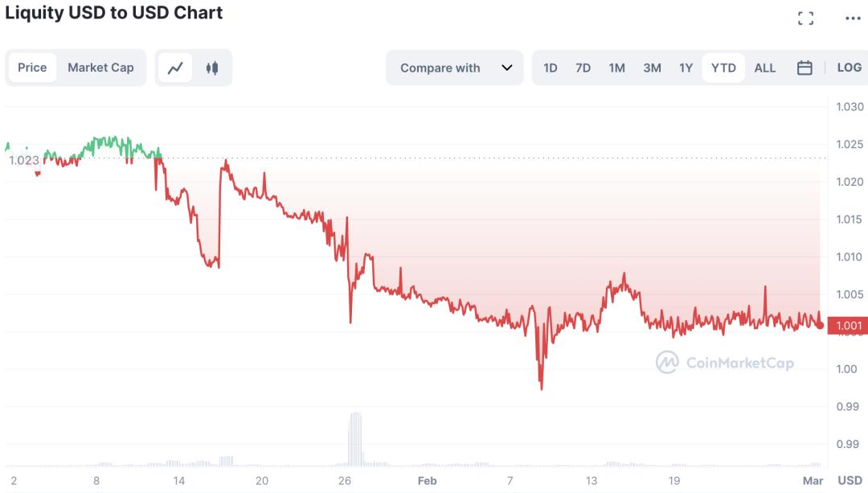Viewport: 868px width, 493px height.
Task: Choose the 1Y time range
Action: click(x=686, y=68)
